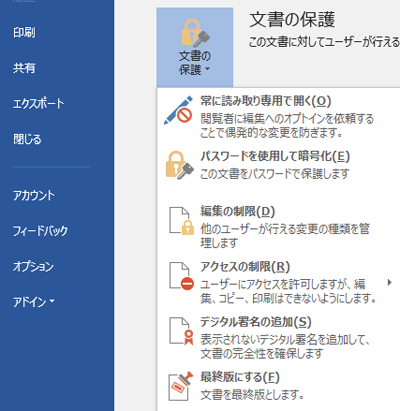Expand the アクセスの制限 submenu arrow
400x411 pixels.
(389, 283)
